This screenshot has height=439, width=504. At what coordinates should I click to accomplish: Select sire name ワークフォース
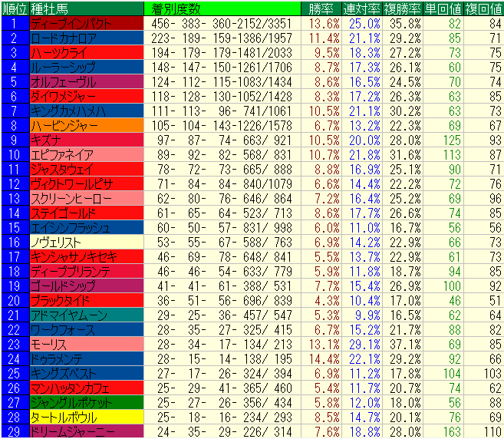[87, 330]
